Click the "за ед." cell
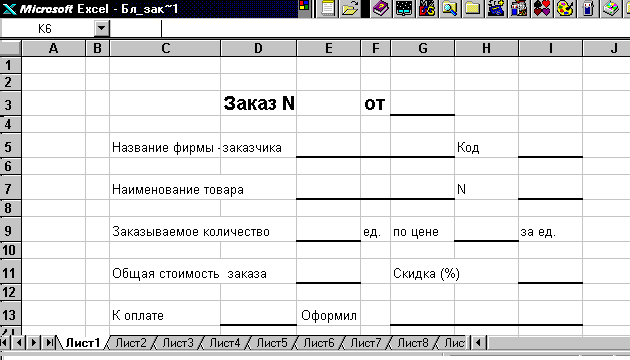630x360 pixels. click(550, 229)
